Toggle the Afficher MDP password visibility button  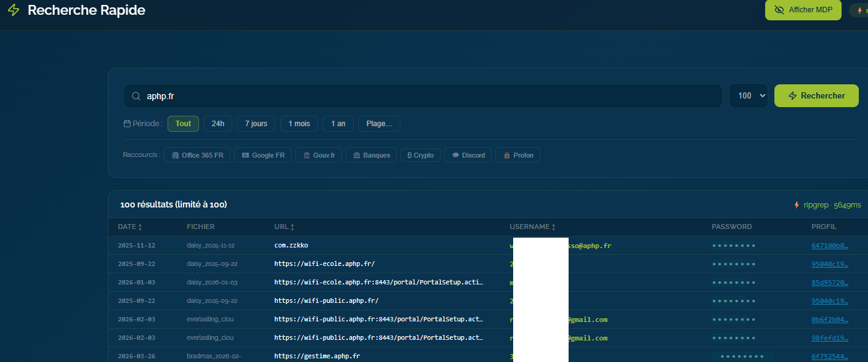803,10
